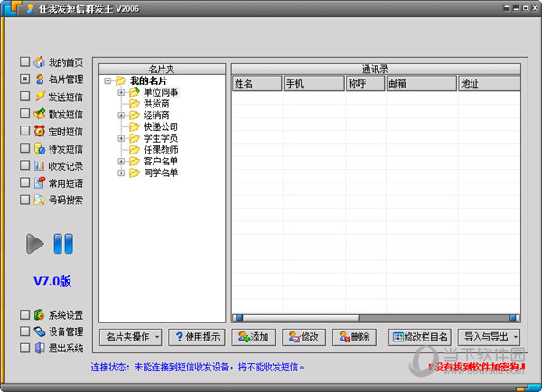Click the 任课教师 folder icon
Image resolution: width=542 pixels, height=392 pixels.
134,150
